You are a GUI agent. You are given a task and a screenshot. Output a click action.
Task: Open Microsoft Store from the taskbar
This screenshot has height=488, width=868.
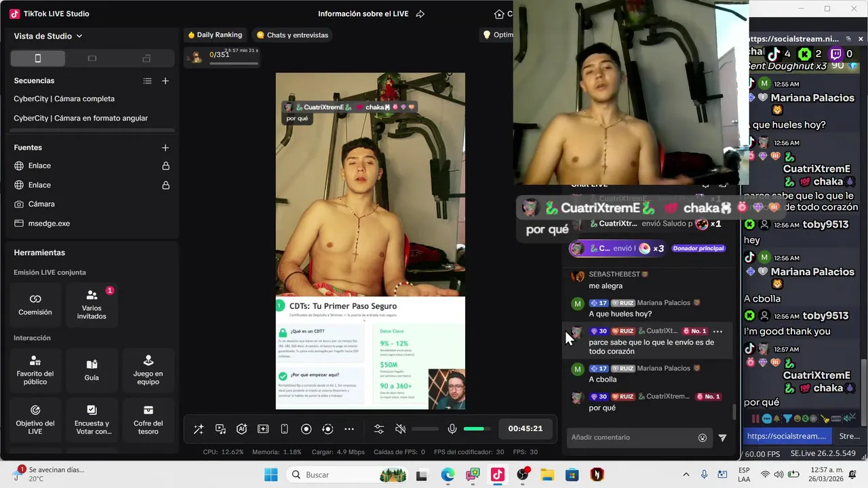572,474
